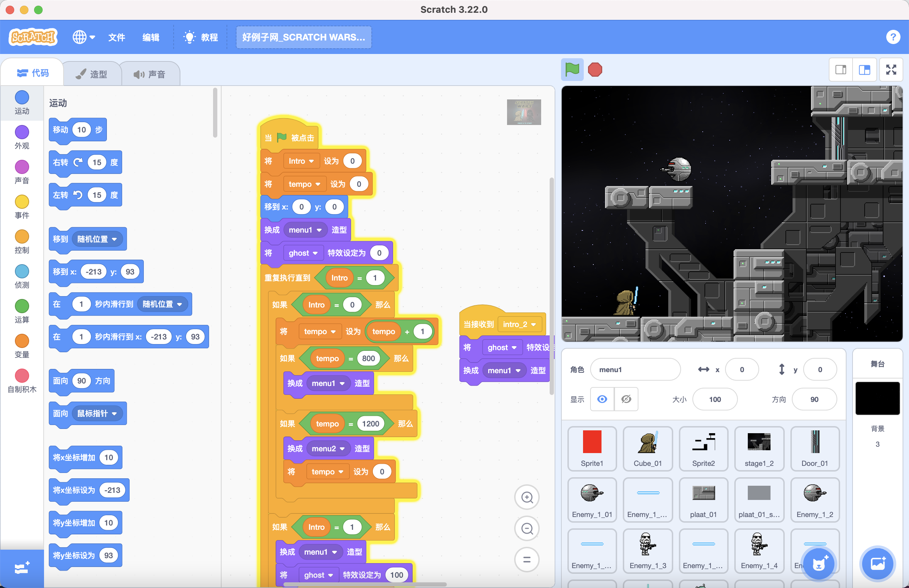
Task: Open the 教程 tutorials
Action: (x=201, y=37)
